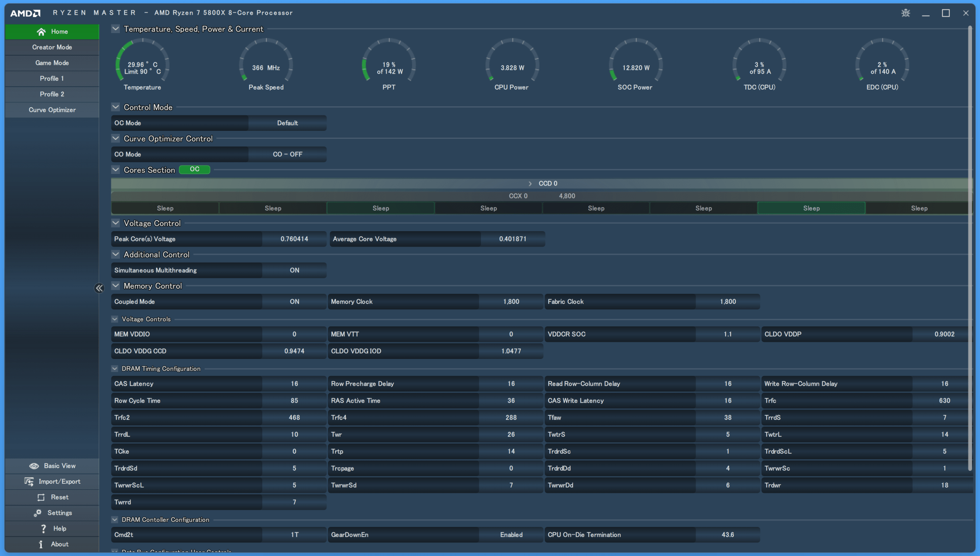Click the Import/Export button

point(52,481)
